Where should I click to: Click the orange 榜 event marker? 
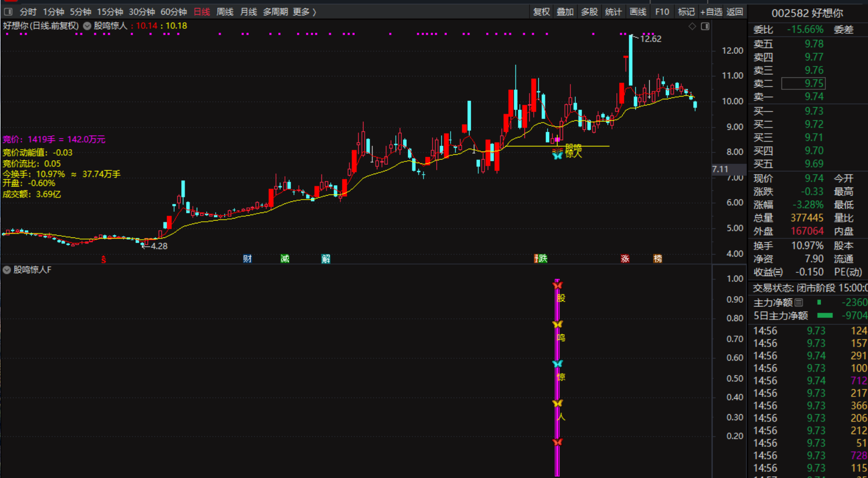click(657, 258)
